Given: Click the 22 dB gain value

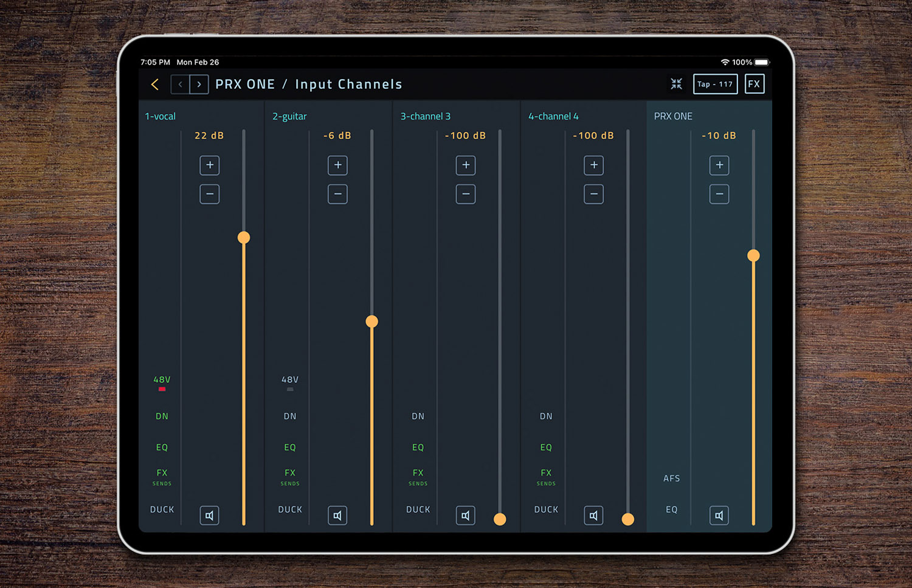Looking at the screenshot, I should (x=209, y=136).
